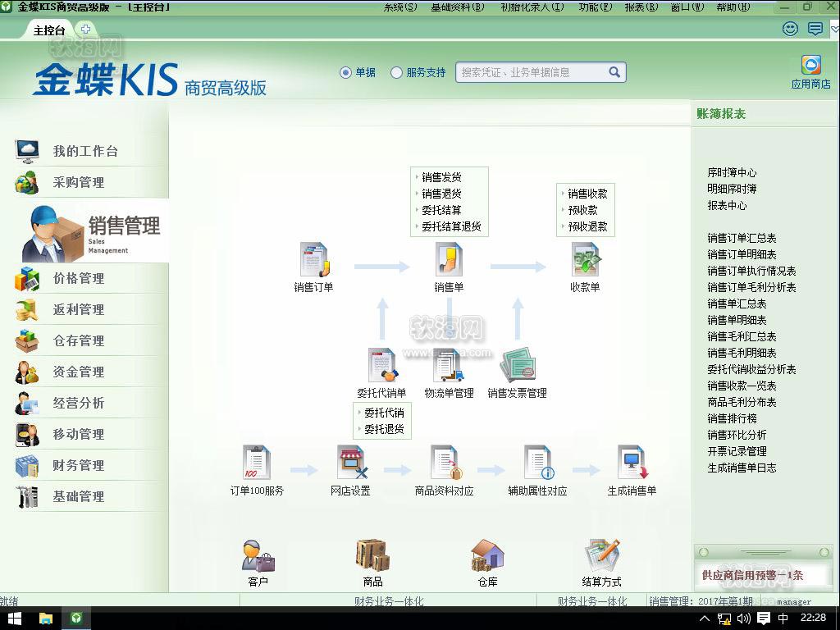The image size is (840, 630).
Task: Open the 报表(R) menu
Action: click(641, 7)
